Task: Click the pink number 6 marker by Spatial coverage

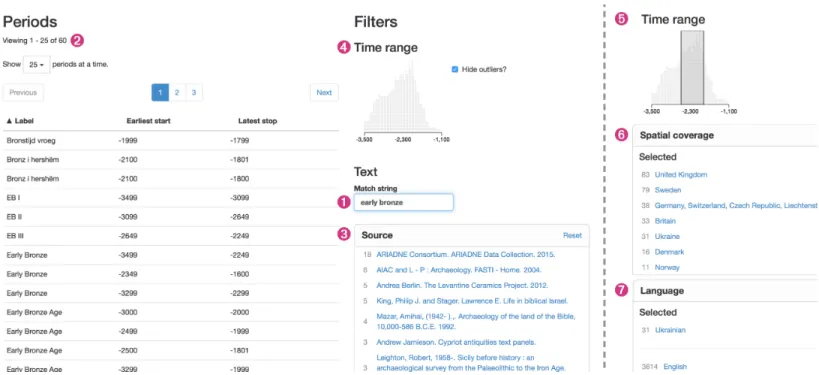Action: click(621, 135)
